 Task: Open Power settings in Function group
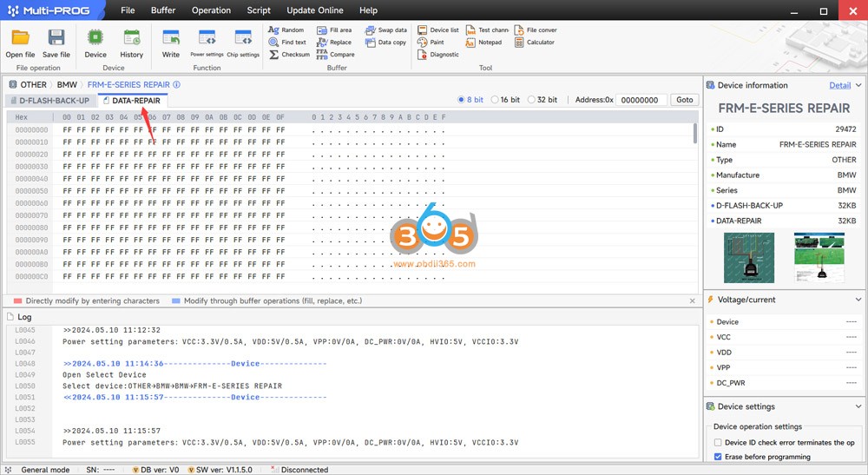coord(207,43)
